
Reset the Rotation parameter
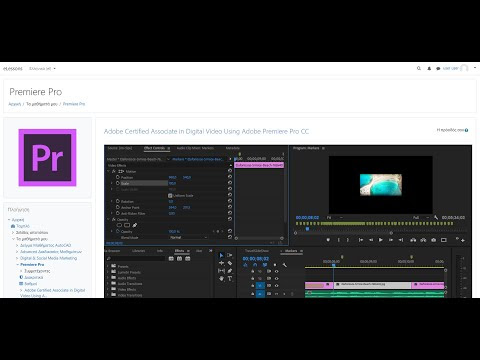[230, 201]
